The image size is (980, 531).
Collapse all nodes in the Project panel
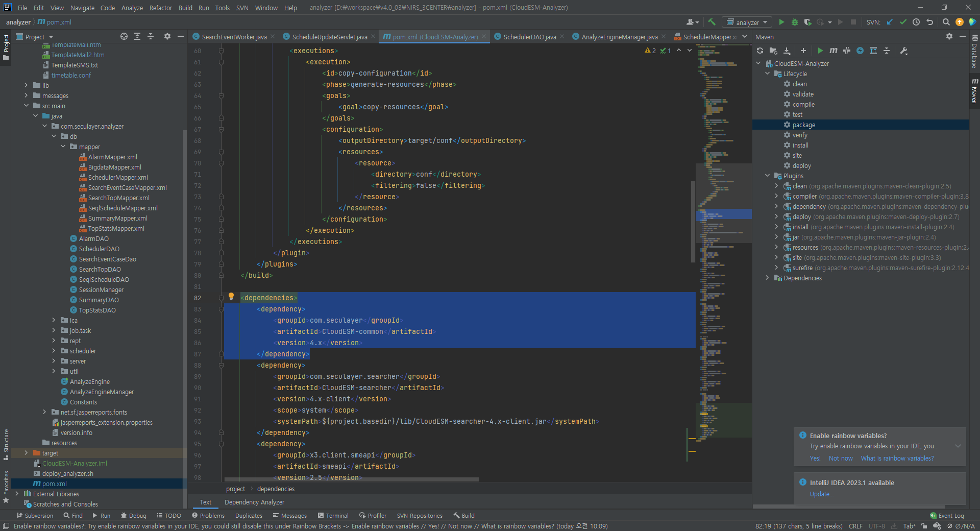[151, 36]
